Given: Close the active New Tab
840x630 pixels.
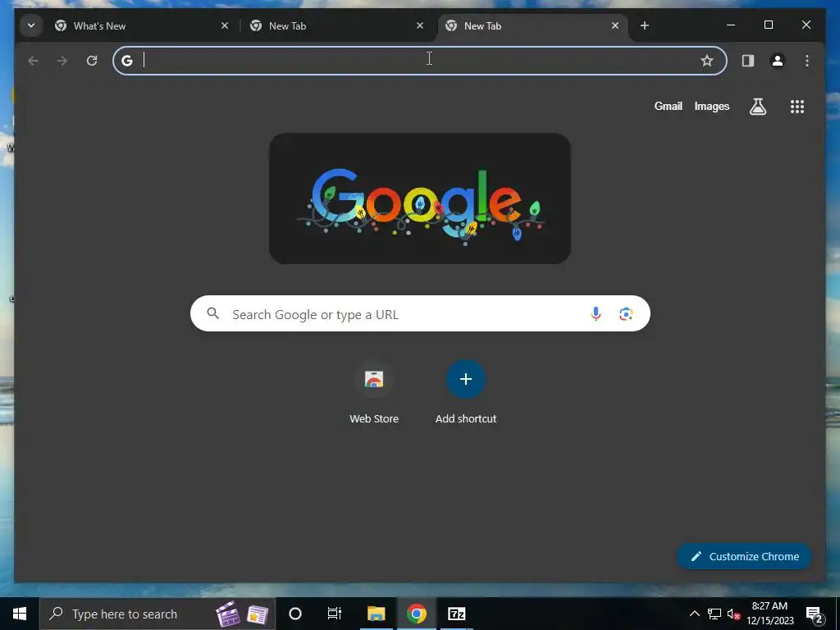Looking at the screenshot, I should pyautogui.click(x=615, y=25).
